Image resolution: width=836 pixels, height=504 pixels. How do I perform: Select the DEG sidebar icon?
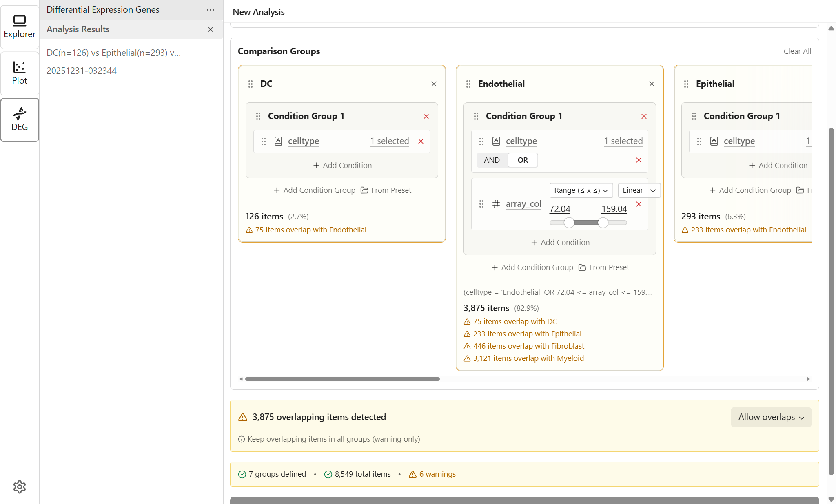pyautogui.click(x=20, y=119)
